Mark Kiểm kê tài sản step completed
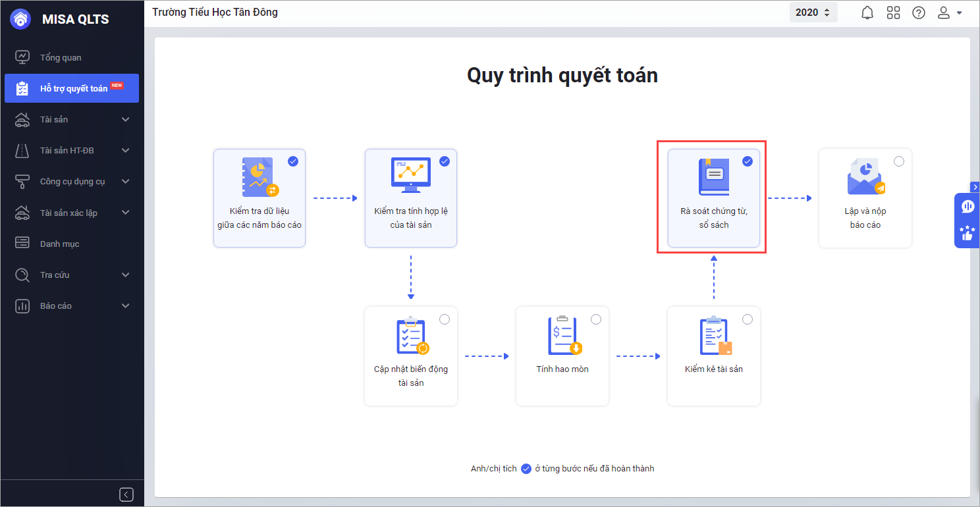 [748, 319]
